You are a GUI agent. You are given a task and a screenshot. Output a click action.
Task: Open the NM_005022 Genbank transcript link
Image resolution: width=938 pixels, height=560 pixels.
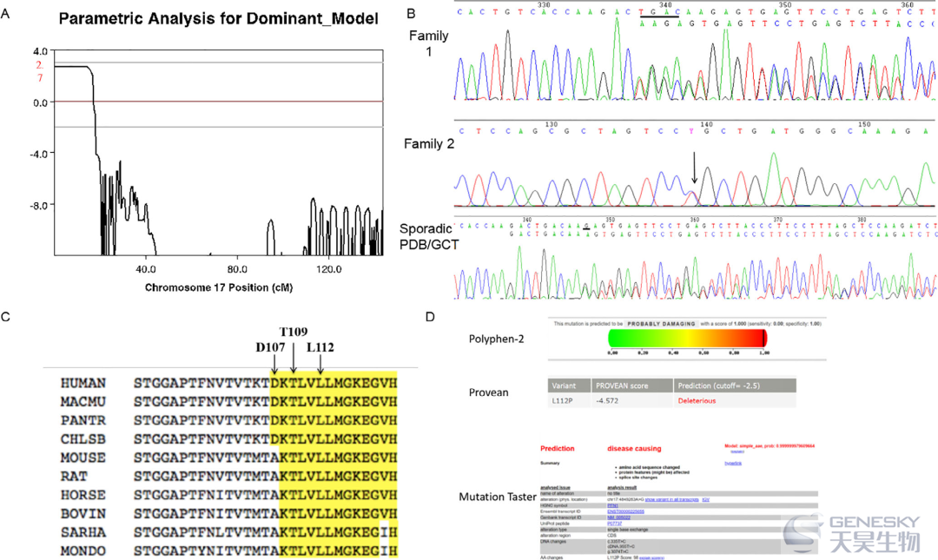pos(618,517)
